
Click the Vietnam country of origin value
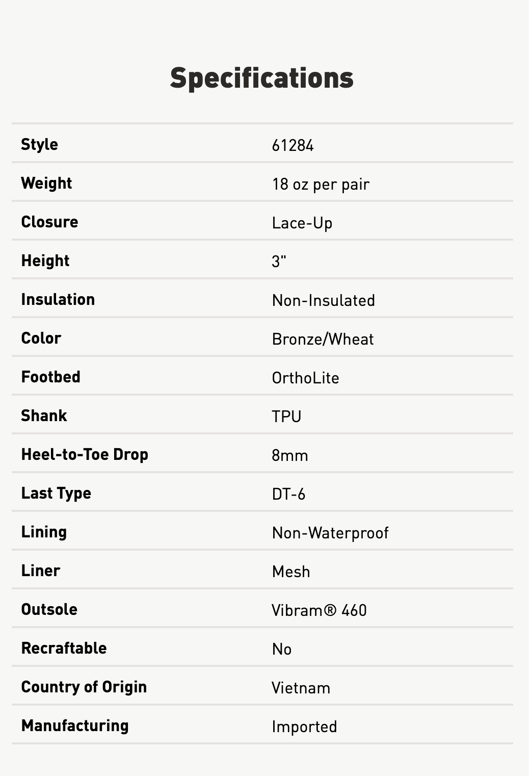301,688
